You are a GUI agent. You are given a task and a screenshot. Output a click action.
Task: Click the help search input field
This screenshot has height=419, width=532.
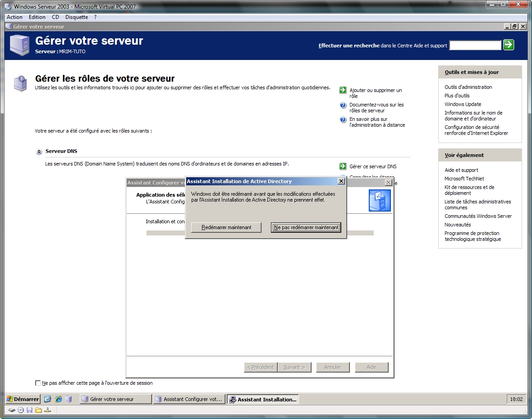pos(475,45)
